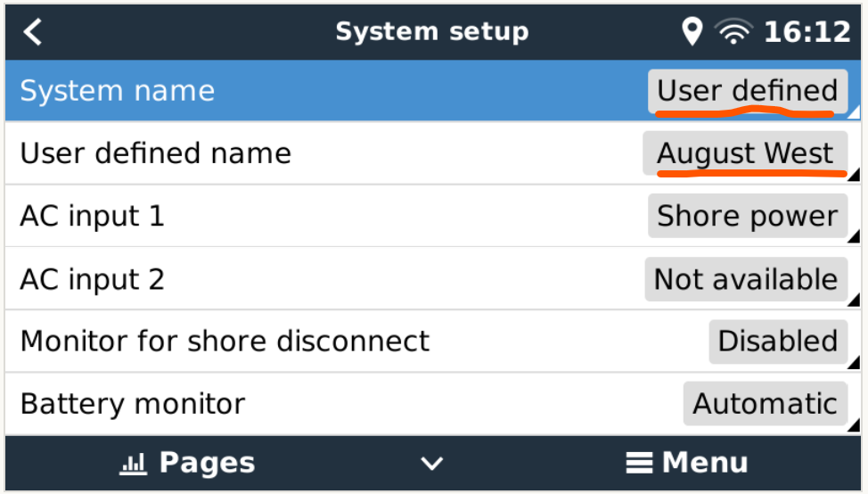The image size is (868, 494).
Task: Click the hamburger icon beside Menu
Action: pyautogui.click(x=639, y=463)
